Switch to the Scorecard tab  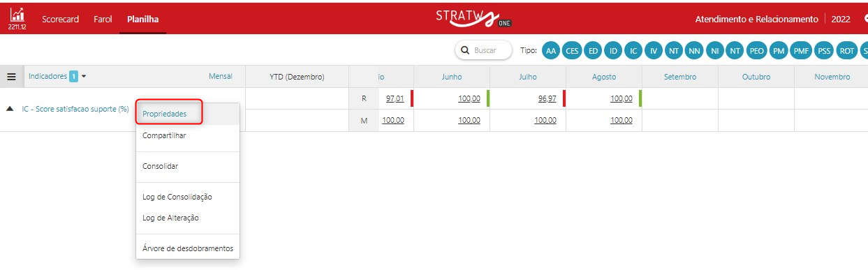click(59, 19)
